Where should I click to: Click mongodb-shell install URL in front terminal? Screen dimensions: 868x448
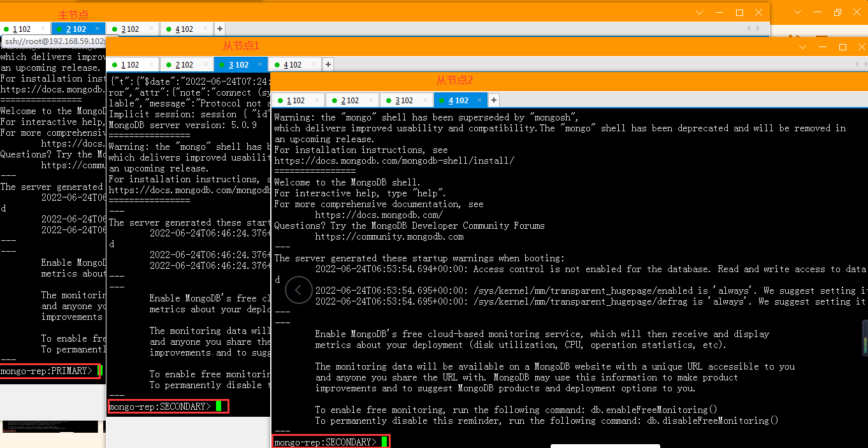point(394,161)
